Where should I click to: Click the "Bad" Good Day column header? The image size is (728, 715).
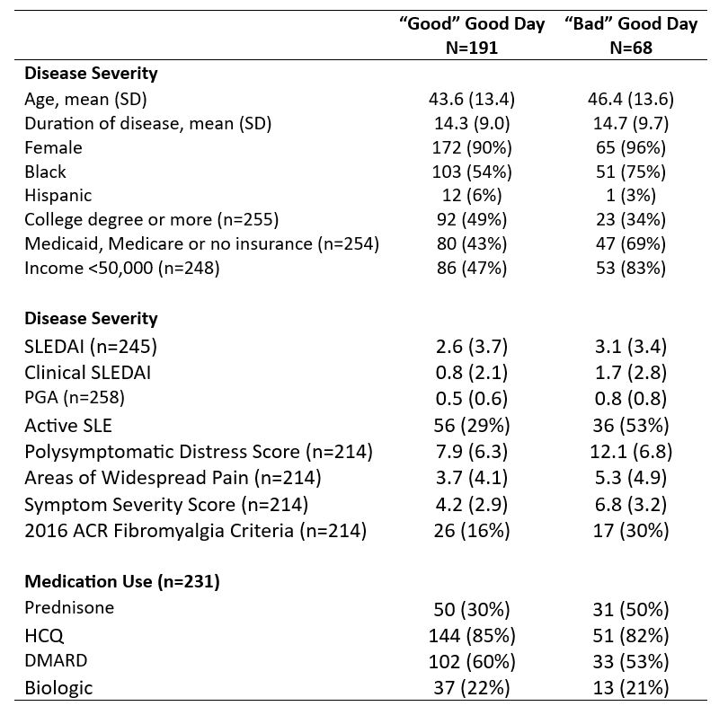tap(631, 24)
